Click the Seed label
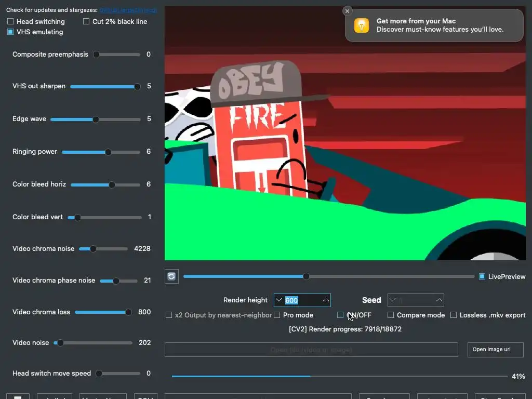 coord(371,300)
